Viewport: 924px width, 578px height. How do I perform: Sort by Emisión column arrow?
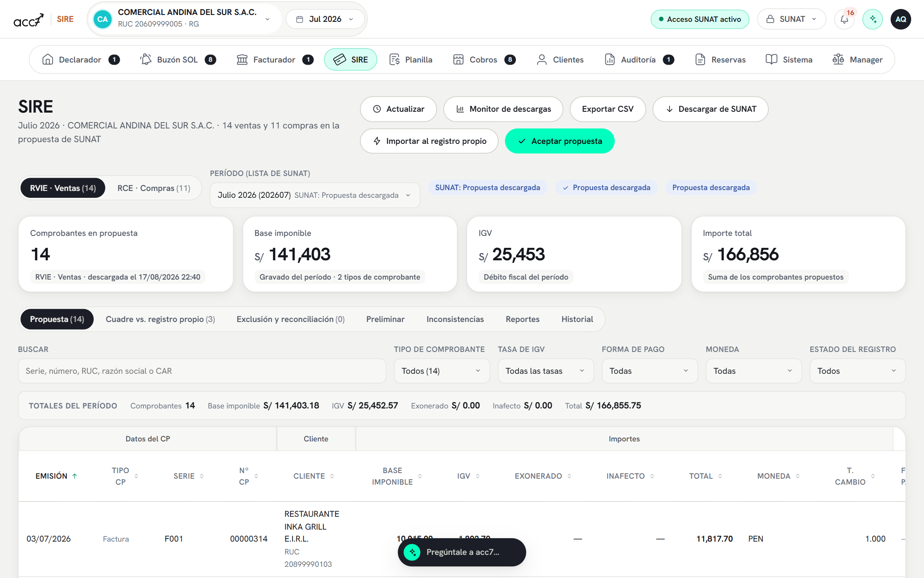coord(74,476)
